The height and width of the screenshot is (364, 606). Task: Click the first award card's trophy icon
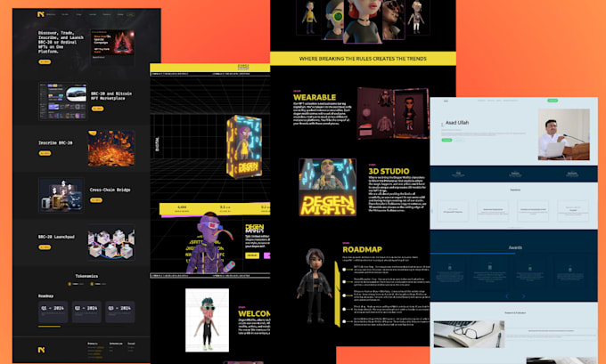click(x=449, y=267)
